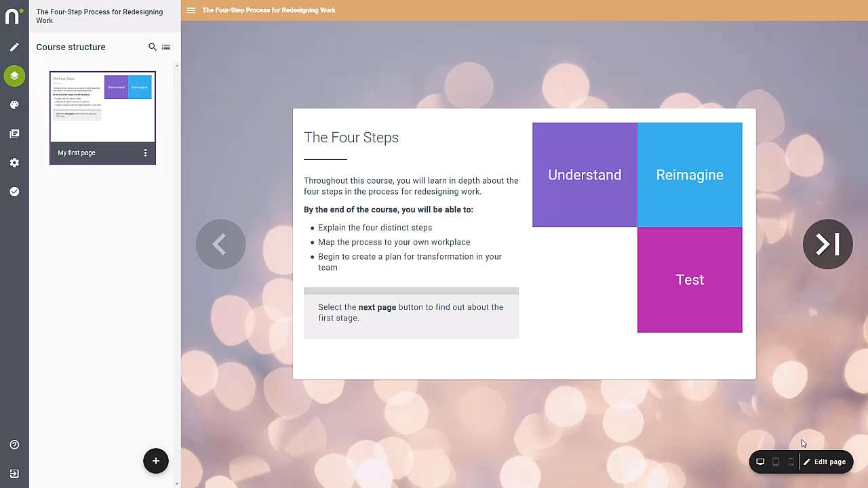
Task: Open course settings gear icon
Action: [14, 163]
